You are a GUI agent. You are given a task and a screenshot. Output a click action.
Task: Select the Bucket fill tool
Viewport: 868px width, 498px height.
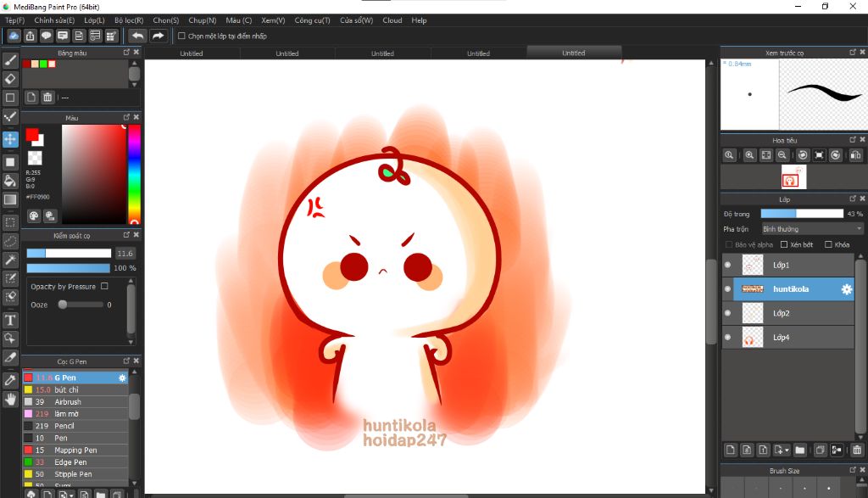tap(10, 181)
